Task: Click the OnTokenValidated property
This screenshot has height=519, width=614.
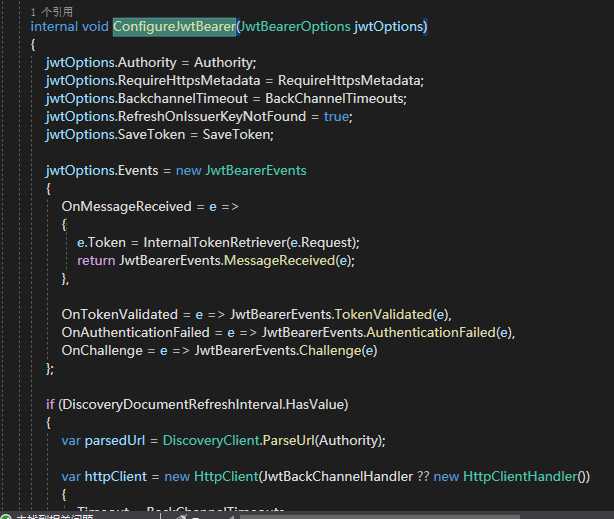Action: pyautogui.click(x=120, y=314)
